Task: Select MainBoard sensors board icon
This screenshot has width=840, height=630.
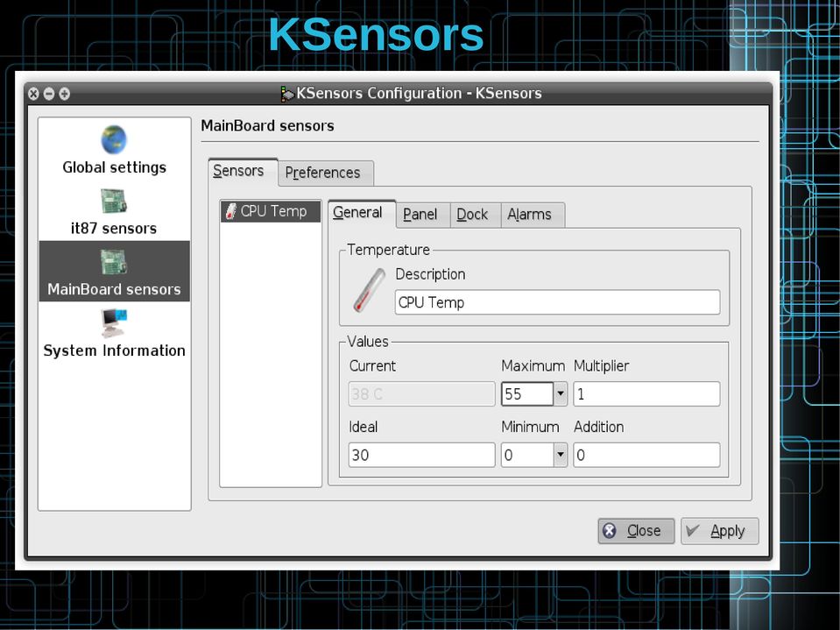Action: click(114, 263)
